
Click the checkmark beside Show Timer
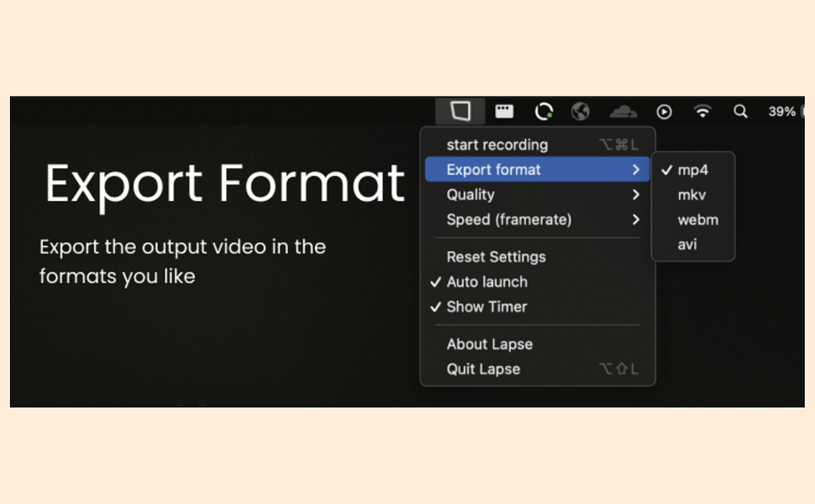click(x=435, y=307)
